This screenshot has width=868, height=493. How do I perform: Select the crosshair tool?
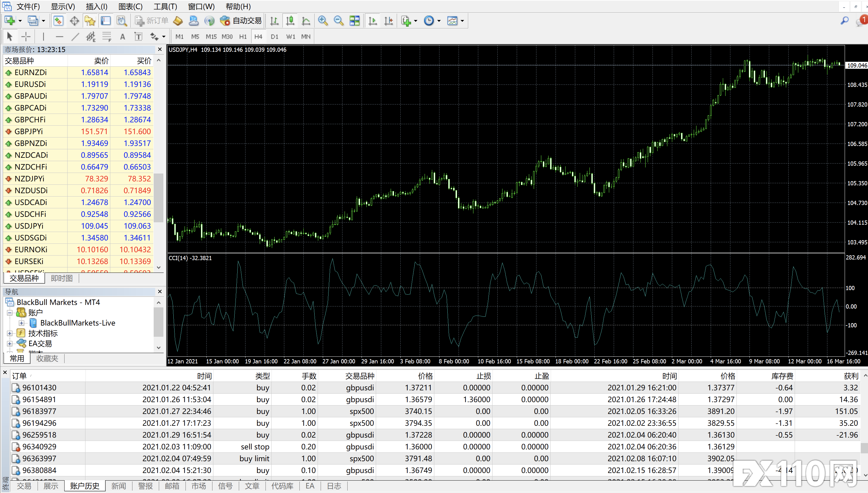pyautogui.click(x=26, y=37)
